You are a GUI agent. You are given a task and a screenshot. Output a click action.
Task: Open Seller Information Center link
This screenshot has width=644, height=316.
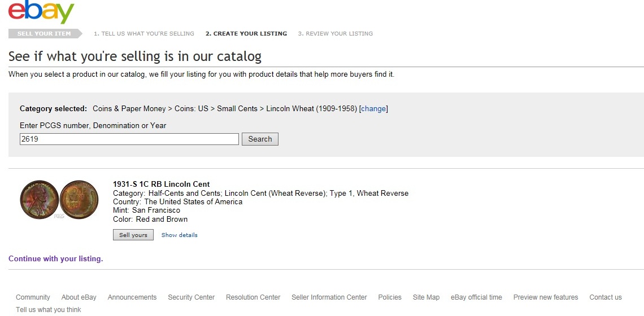tap(329, 297)
